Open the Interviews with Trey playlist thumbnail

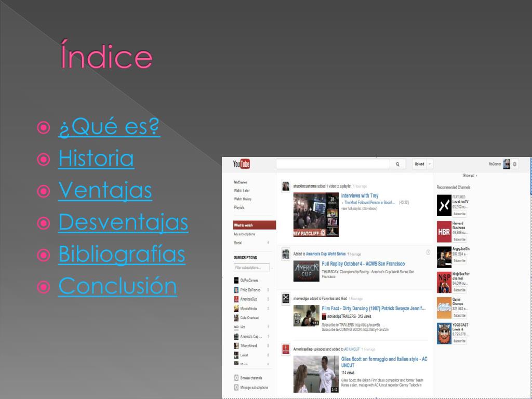click(x=316, y=215)
